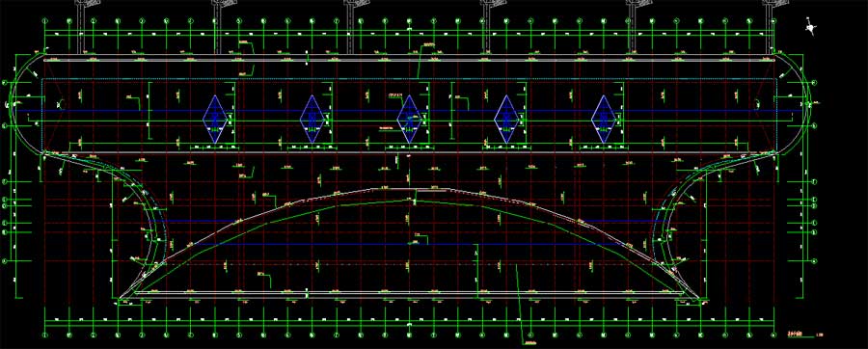Click the lowest axis bubble on left edge

(5, 260)
